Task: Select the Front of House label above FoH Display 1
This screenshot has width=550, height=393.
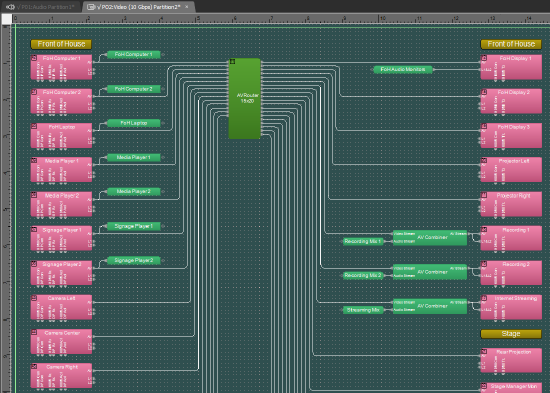Action: pos(511,44)
